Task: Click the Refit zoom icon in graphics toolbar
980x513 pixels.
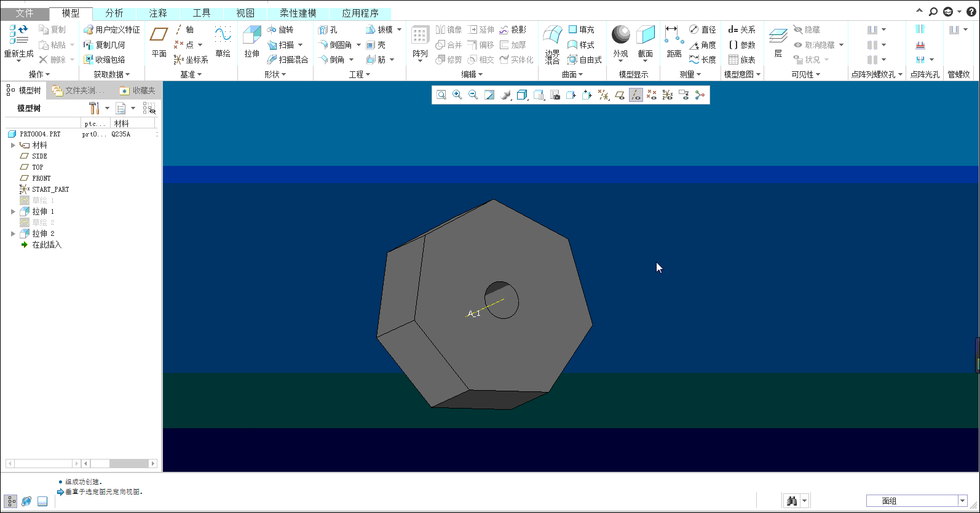Action: click(x=441, y=95)
